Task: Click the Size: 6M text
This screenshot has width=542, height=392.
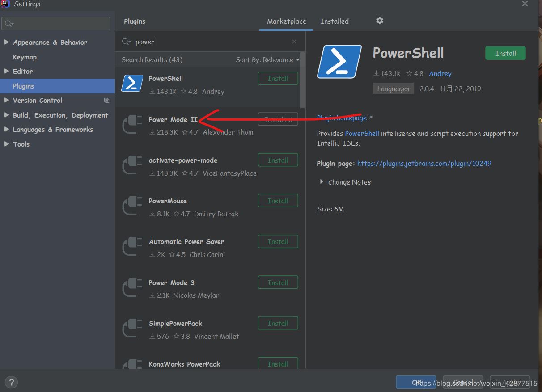Action: (330, 209)
